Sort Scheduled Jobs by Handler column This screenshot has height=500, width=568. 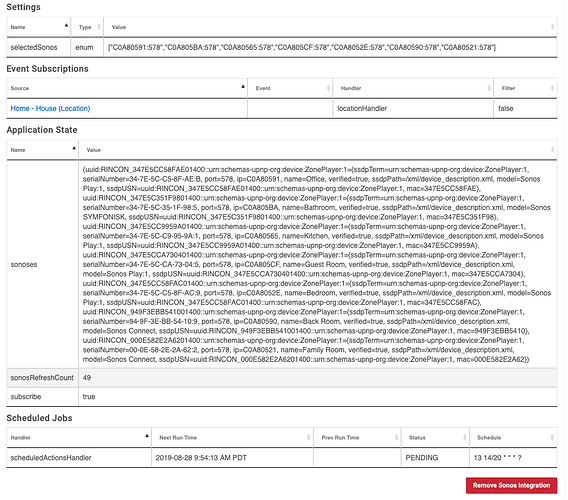pyautogui.click(x=79, y=437)
